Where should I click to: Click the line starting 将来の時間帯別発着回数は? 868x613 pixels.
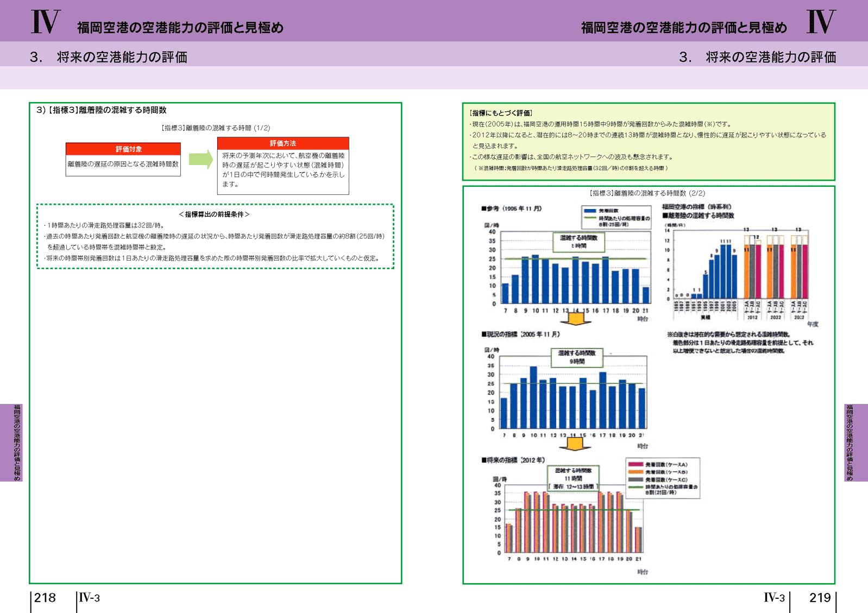point(213,258)
